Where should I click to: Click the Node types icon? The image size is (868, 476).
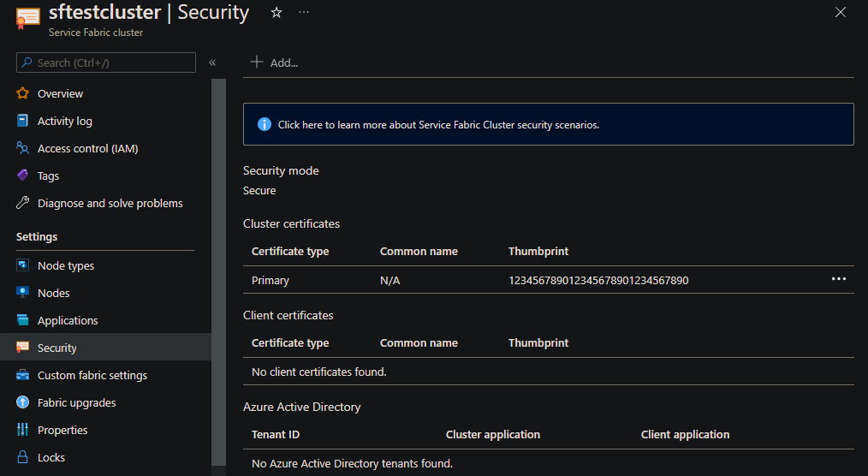[x=23, y=265]
